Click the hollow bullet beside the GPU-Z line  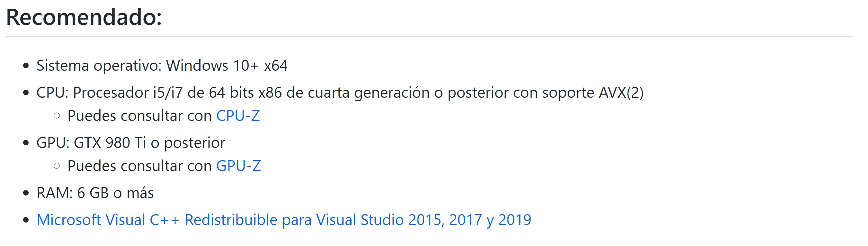tap(57, 166)
